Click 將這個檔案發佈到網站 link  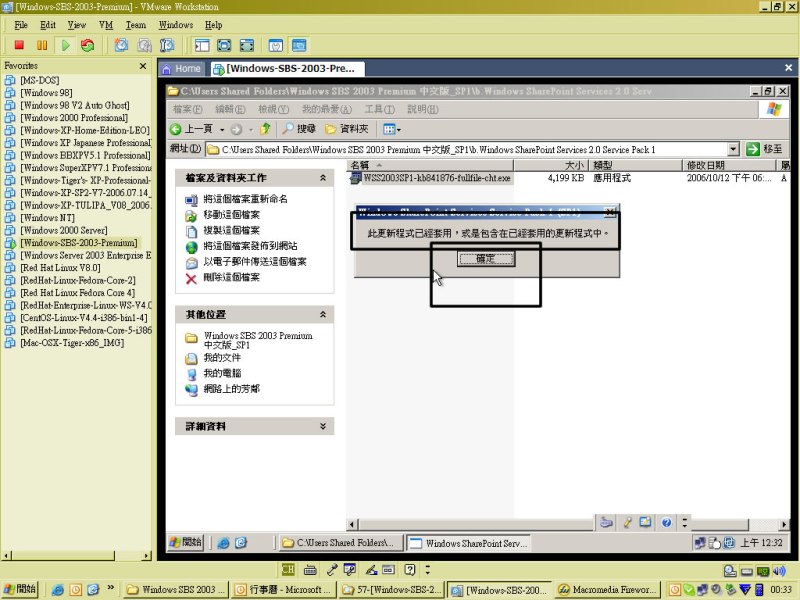251,246
